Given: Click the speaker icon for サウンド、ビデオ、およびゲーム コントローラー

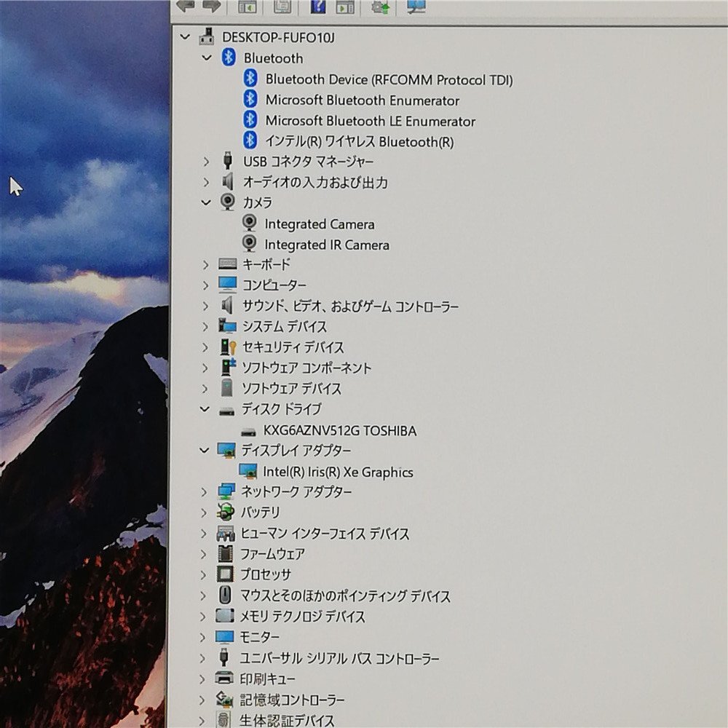Looking at the screenshot, I should click(227, 305).
